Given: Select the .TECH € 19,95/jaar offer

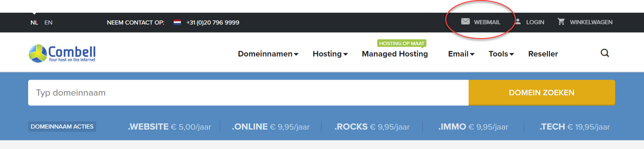Looking at the screenshot, I should coord(575,127).
